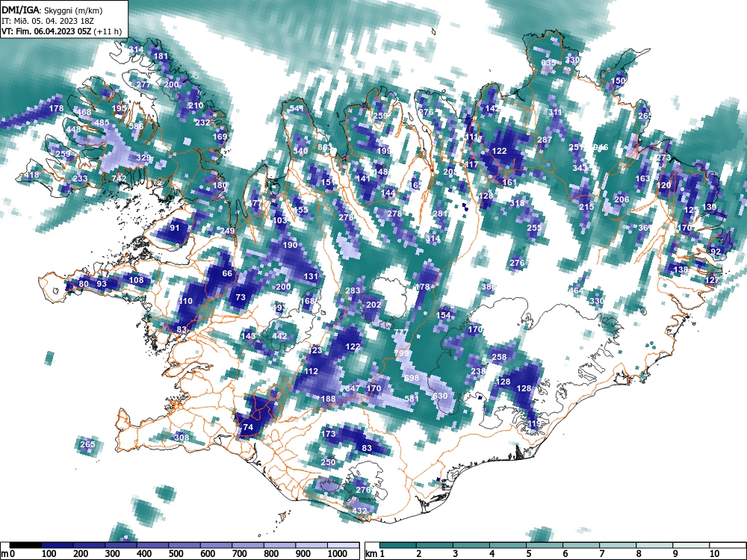Click the map value 150

pos(618,81)
